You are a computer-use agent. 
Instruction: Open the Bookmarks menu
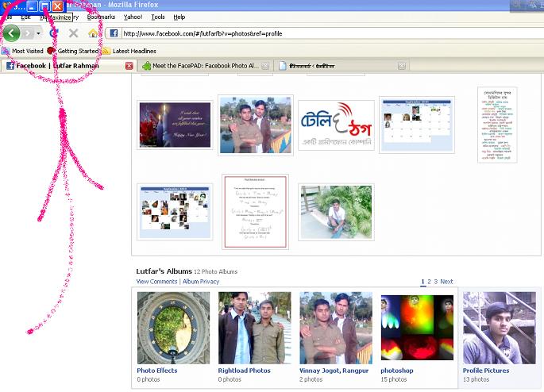coord(101,17)
